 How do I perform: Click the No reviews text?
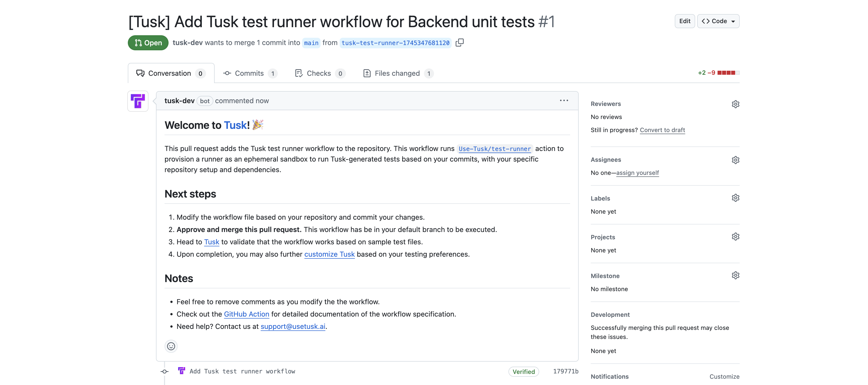tap(606, 117)
